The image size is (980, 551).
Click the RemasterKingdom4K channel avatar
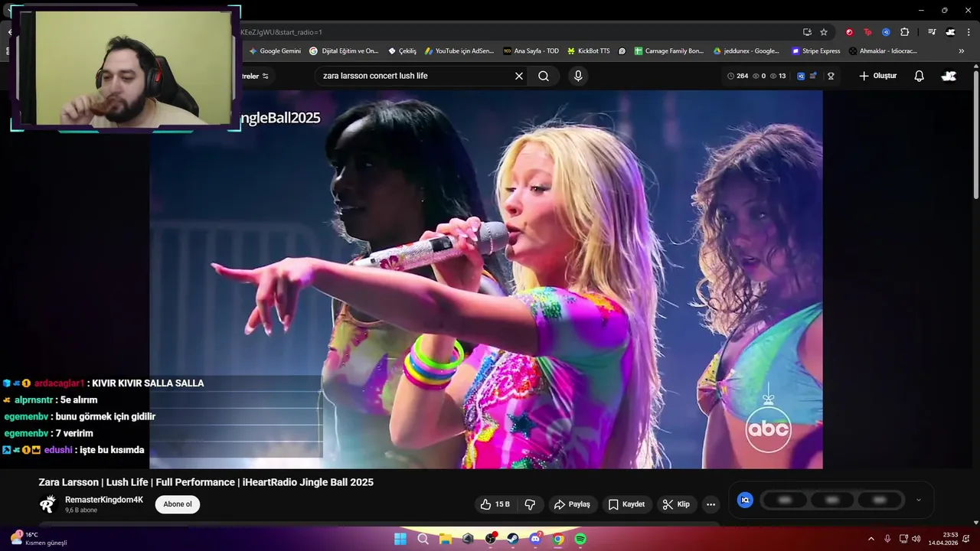(x=48, y=504)
